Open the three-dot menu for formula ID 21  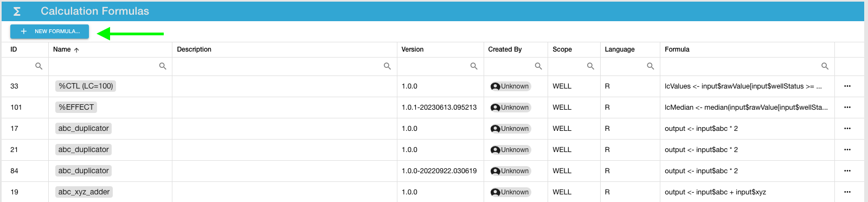pyautogui.click(x=847, y=150)
